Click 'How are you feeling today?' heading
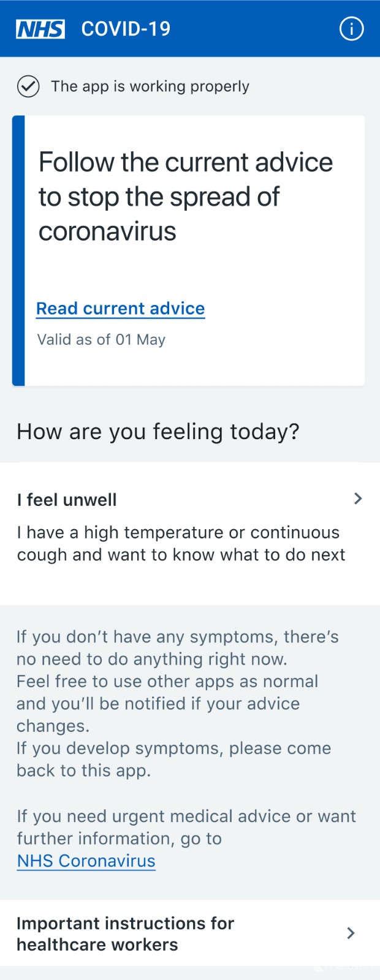The image size is (380, 980). (x=158, y=432)
